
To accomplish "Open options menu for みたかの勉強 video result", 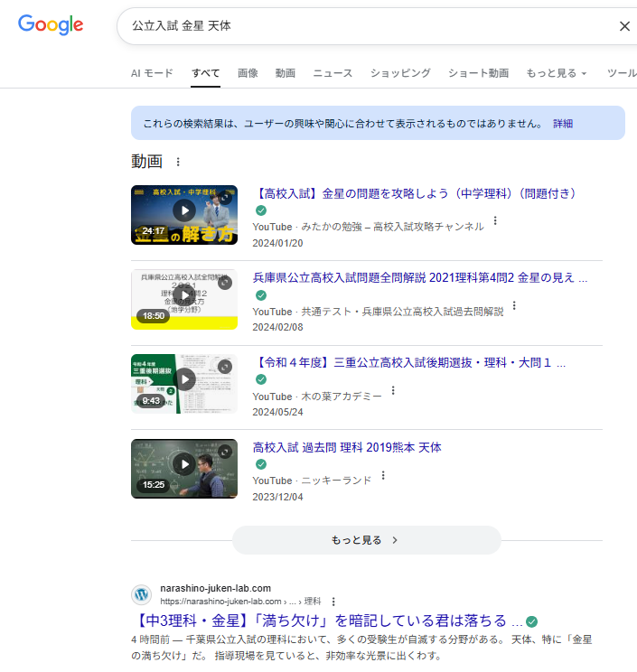I will pyautogui.click(x=495, y=221).
